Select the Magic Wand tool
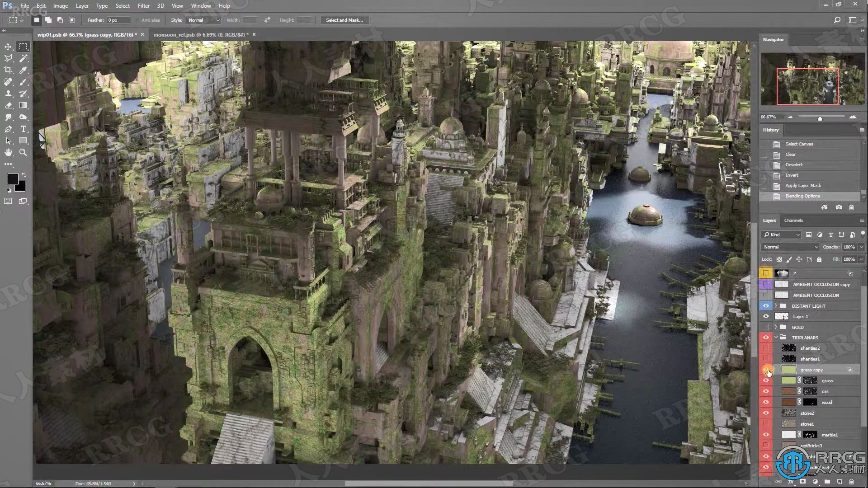The image size is (868, 488). pyautogui.click(x=23, y=58)
